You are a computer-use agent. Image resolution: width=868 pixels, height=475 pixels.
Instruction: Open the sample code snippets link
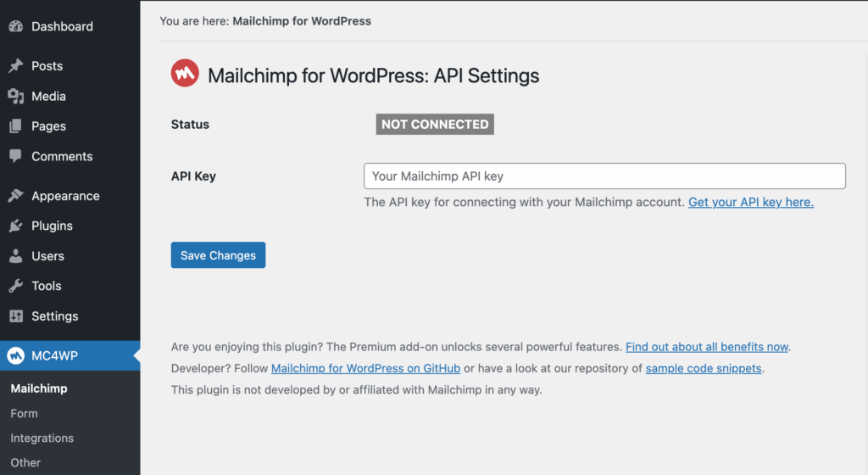pyautogui.click(x=704, y=368)
